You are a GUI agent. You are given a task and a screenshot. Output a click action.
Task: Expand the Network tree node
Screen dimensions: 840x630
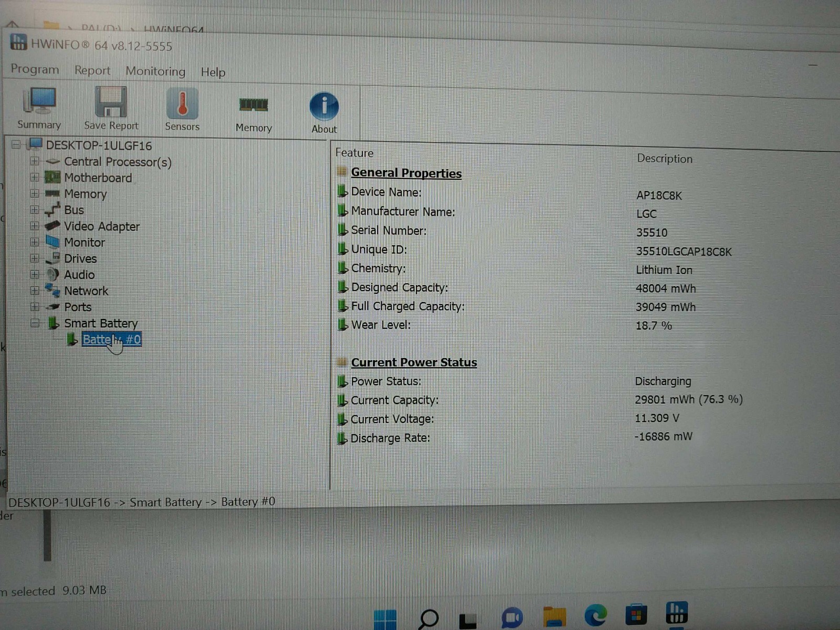coord(35,290)
